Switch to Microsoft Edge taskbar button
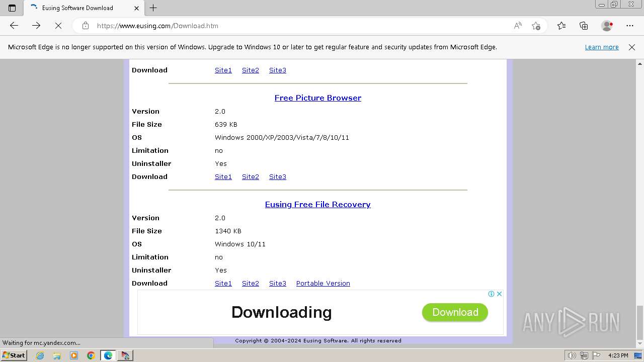This screenshot has width=644, height=362. (108, 355)
